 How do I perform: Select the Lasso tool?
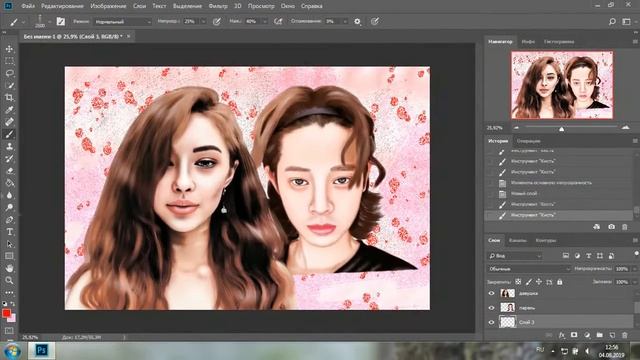[x=9, y=73]
